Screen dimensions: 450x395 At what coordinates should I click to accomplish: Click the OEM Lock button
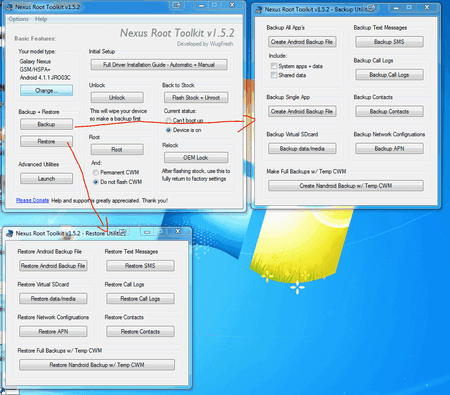(196, 158)
